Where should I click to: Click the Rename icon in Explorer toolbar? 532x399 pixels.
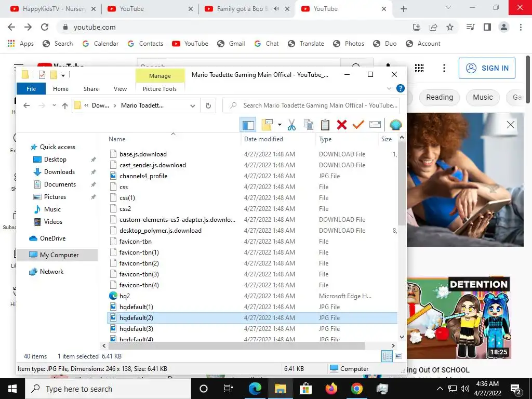click(375, 125)
